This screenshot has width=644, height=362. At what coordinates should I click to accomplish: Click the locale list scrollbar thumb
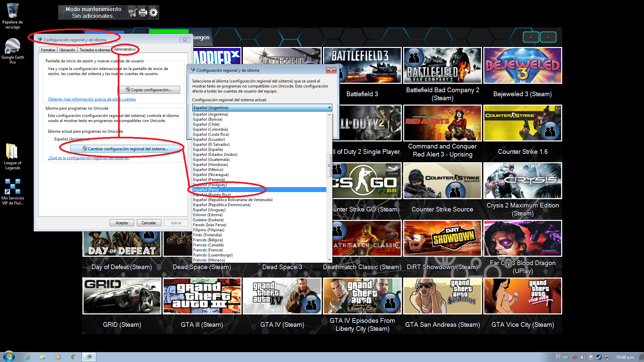click(329, 165)
